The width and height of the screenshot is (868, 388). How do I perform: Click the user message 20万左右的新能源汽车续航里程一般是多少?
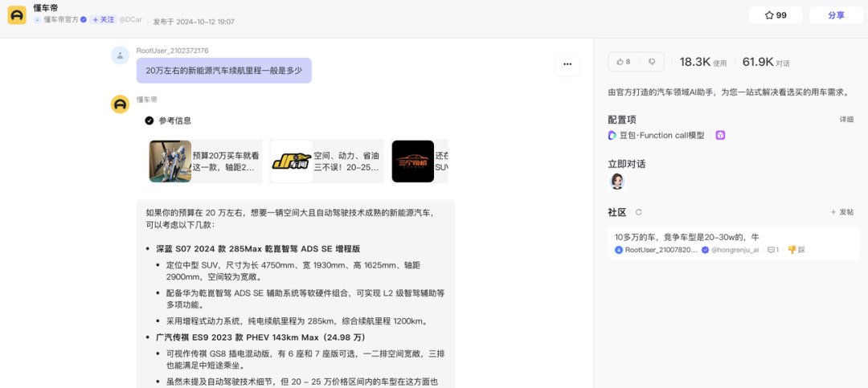tap(223, 71)
